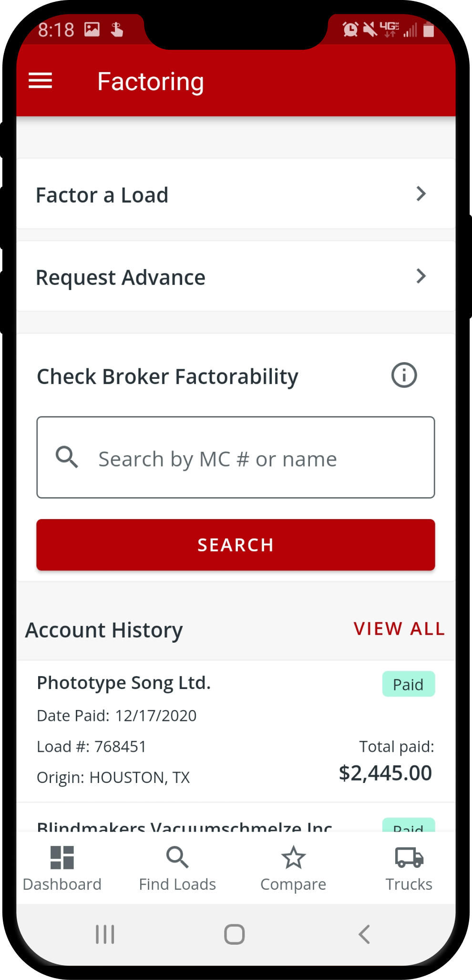Open the Dashboard tab icon
Viewport: 472px width, 980px height.
click(x=62, y=857)
